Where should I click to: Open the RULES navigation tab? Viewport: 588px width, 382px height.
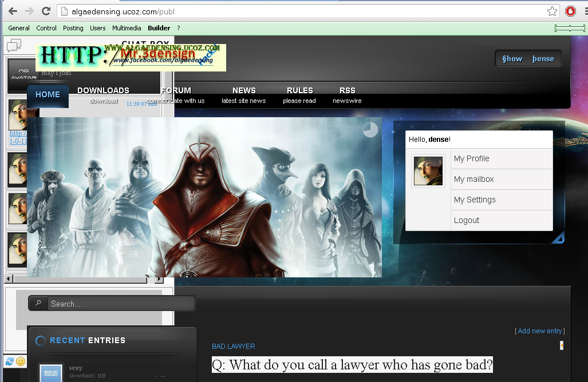[x=299, y=95]
